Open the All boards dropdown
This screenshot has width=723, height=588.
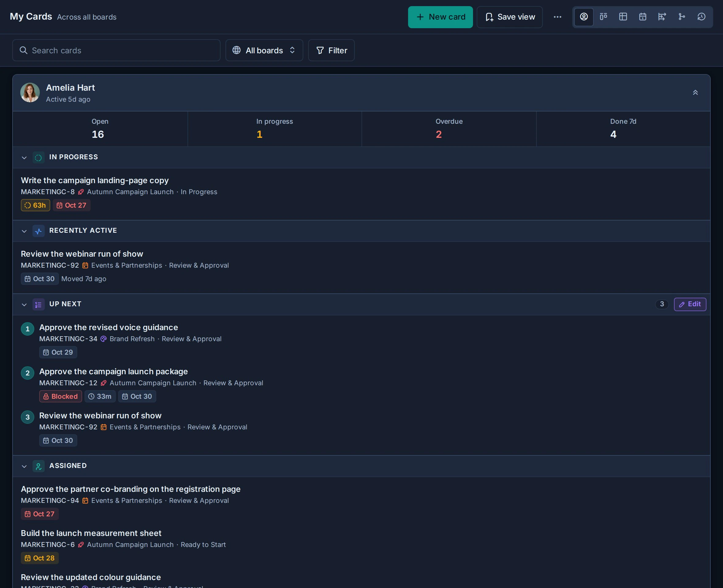point(264,51)
